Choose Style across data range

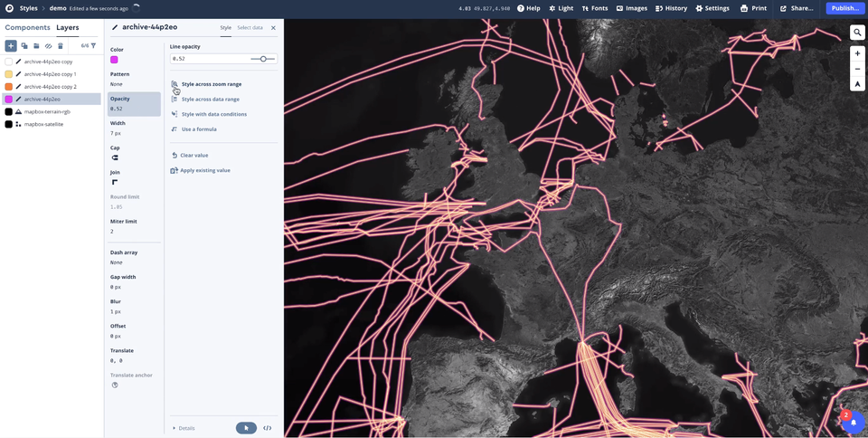coord(210,100)
